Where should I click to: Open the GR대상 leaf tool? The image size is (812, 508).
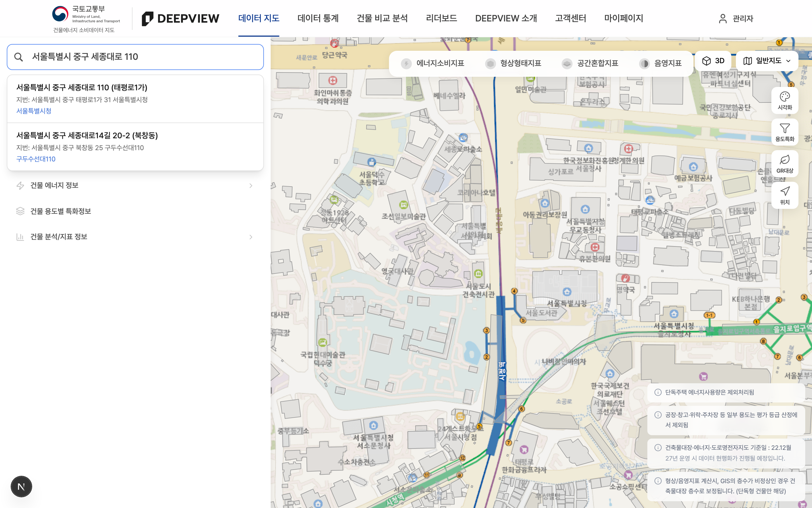(784, 164)
